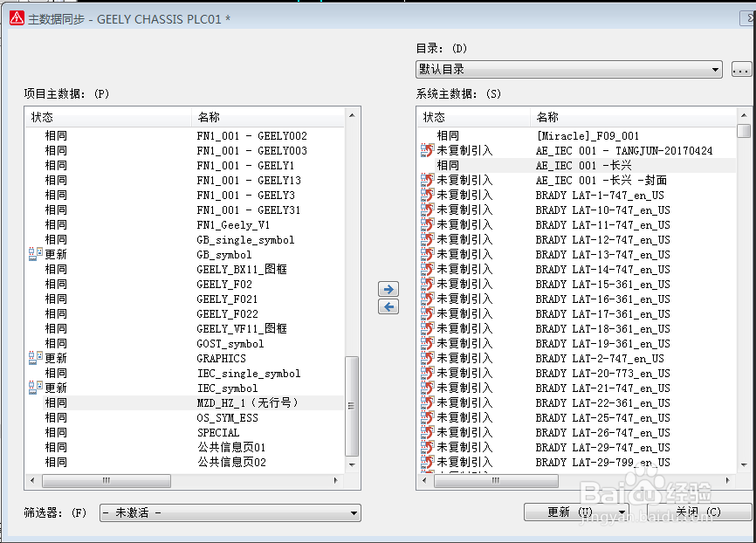The width and height of the screenshot is (756, 543).
Task: Click the not-copied icon for BRADY LAT-11-747_en_US
Action: [x=427, y=224]
